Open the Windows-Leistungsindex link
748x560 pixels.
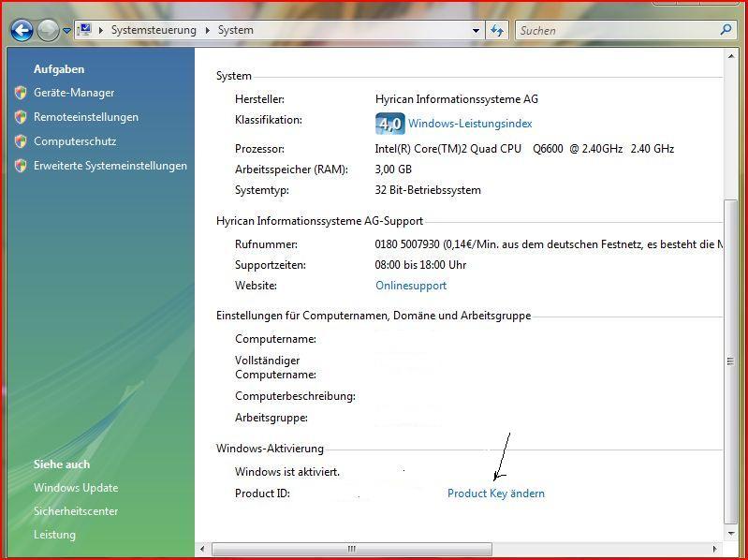pos(470,124)
